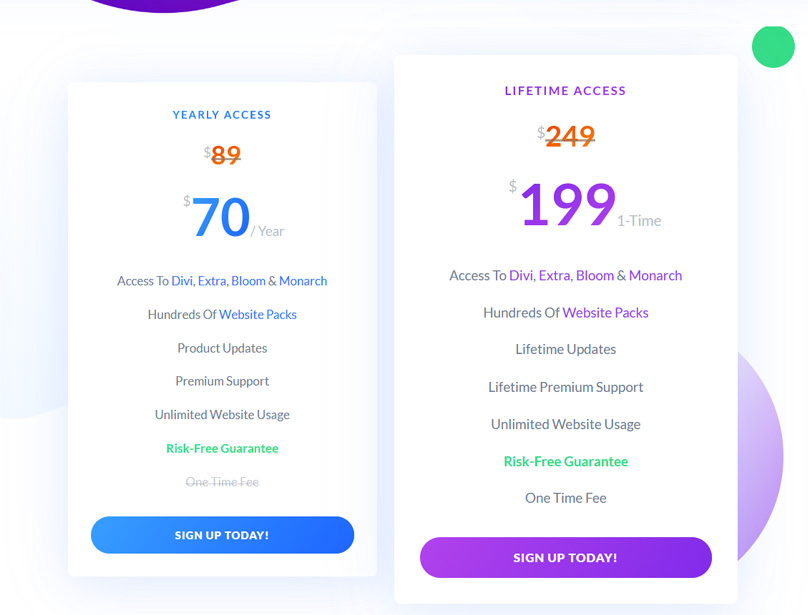This screenshot has height=615, width=808.
Task: Click Risk-Free Guarantee in the Lifetime Access card
Action: 565,461
